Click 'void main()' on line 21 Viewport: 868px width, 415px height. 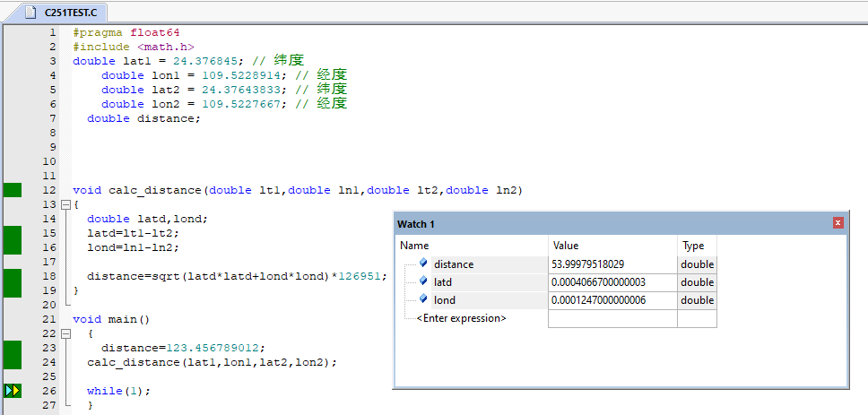(112, 319)
